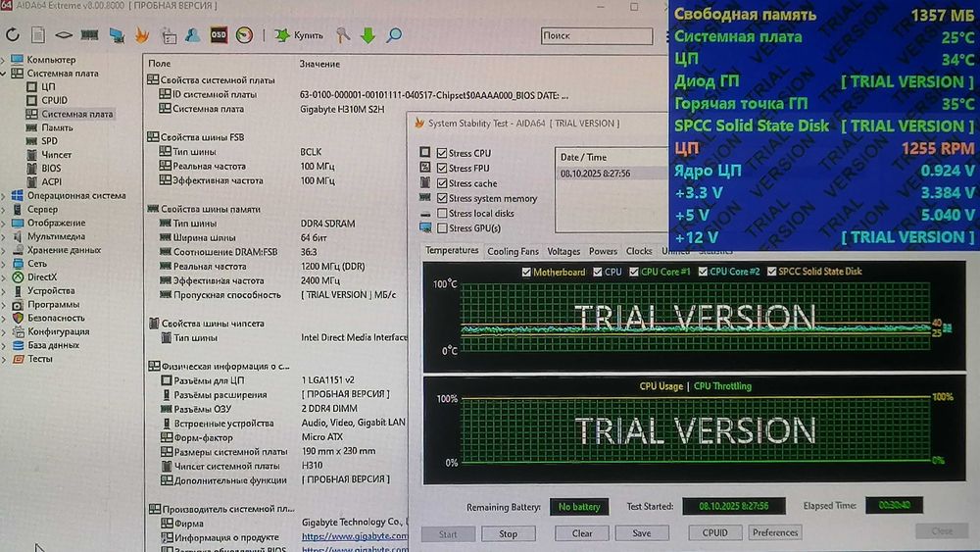Screen dimensions: 980x552
Task: Click the keys license toolbar icon
Action: click(x=342, y=35)
